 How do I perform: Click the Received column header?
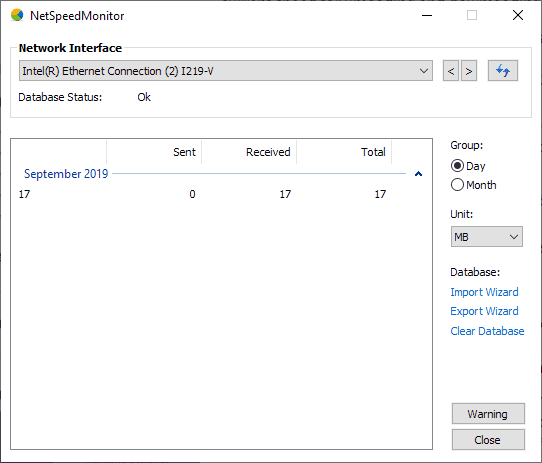click(249, 152)
